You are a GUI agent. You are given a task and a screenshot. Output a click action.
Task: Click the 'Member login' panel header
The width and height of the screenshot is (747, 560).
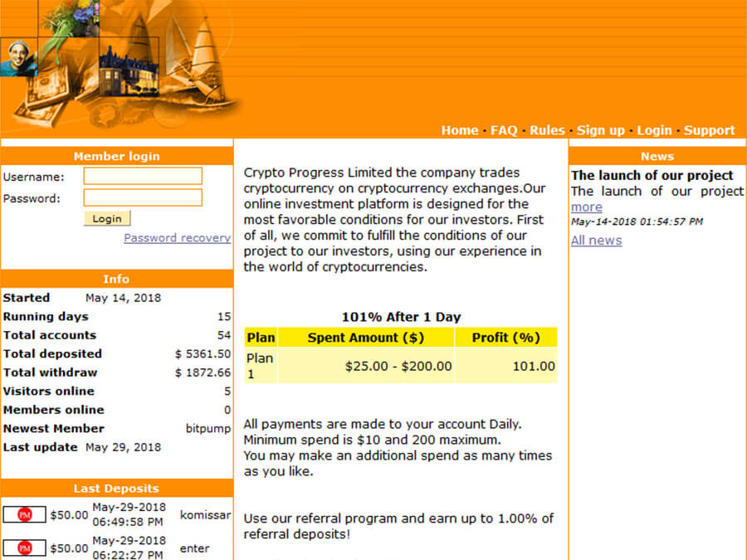tap(117, 156)
